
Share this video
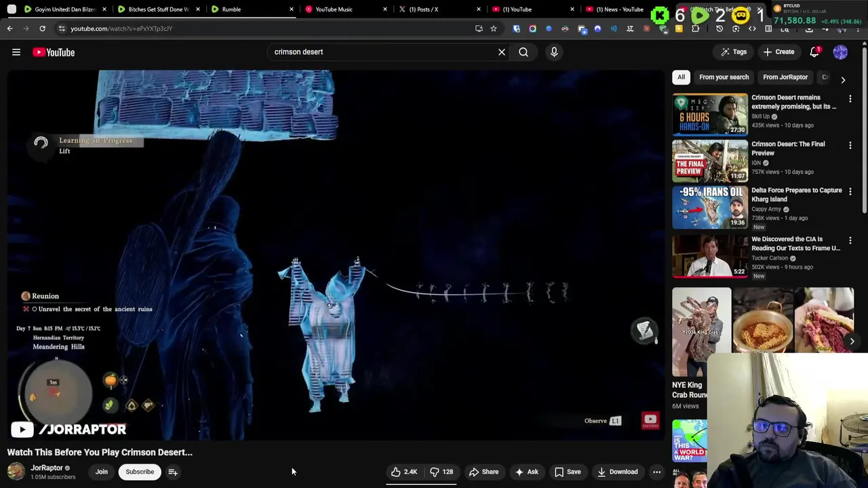(x=484, y=472)
